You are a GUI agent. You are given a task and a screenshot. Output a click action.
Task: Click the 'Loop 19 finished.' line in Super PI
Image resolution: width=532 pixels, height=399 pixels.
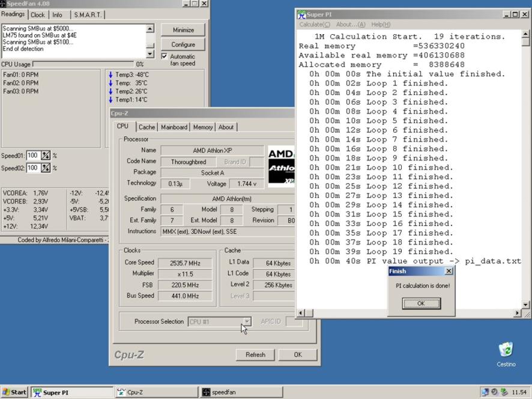pyautogui.click(x=381, y=252)
